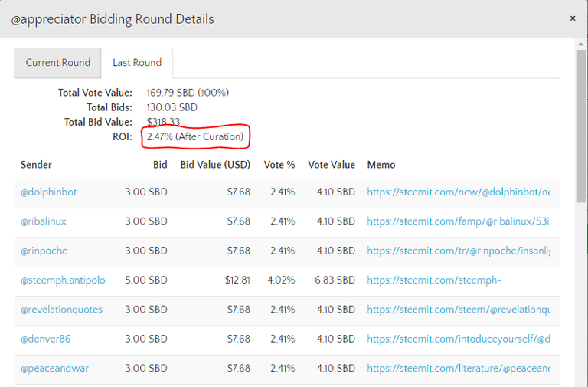Switch to the Current Round tab

pos(57,63)
